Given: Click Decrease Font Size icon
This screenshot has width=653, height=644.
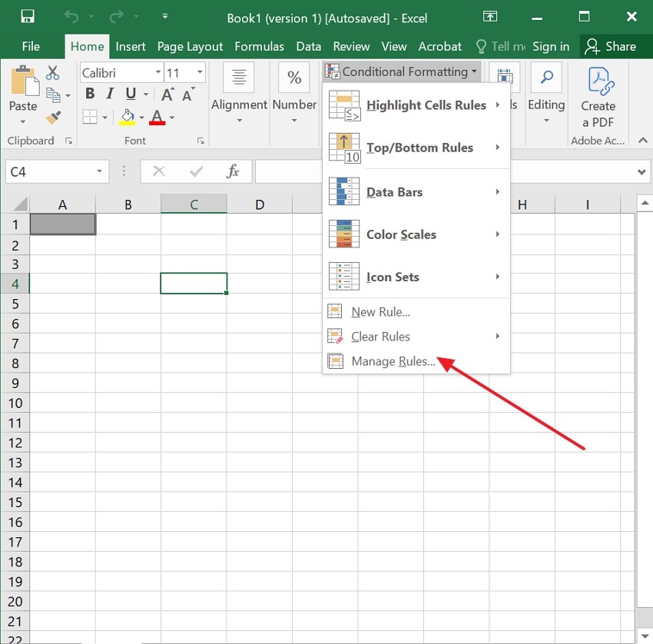Looking at the screenshot, I should [187, 95].
